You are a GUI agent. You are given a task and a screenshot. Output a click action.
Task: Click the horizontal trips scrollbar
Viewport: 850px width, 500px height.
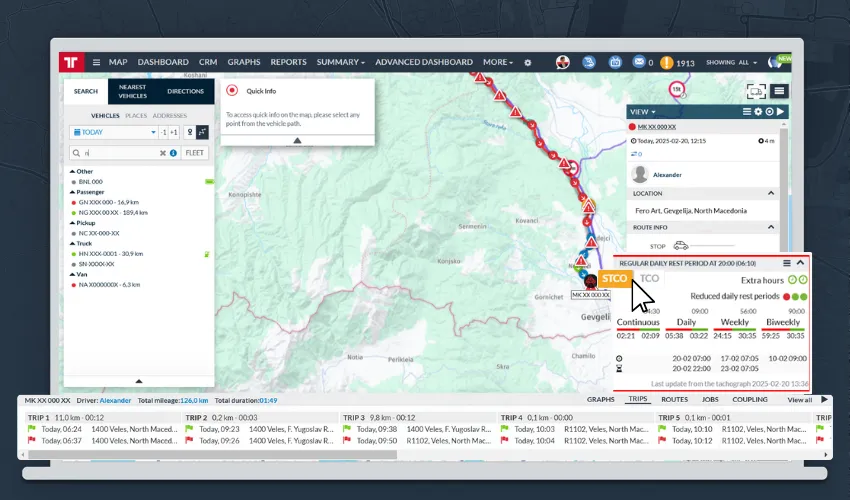point(212,454)
